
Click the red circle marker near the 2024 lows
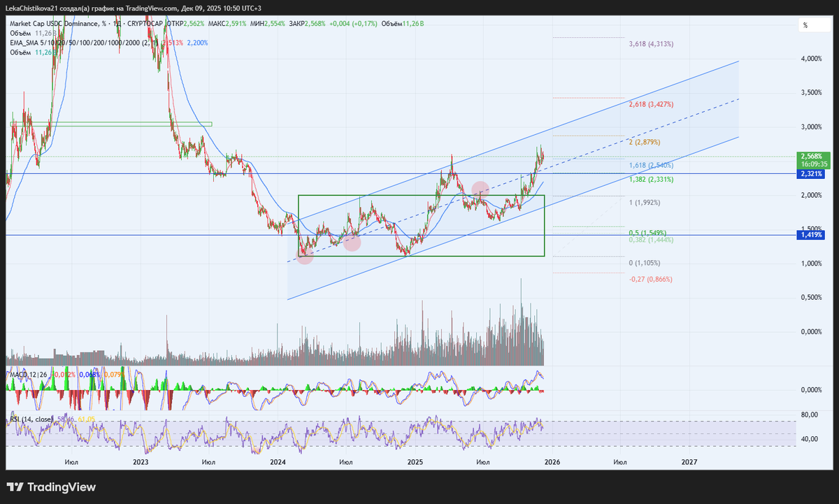click(305, 257)
